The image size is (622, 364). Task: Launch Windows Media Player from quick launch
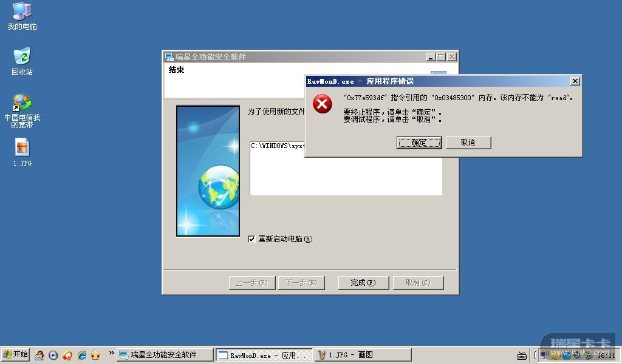point(53,355)
